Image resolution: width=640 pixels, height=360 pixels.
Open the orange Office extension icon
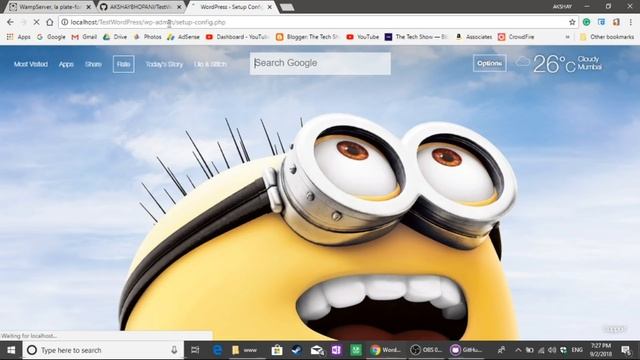coord(616,22)
